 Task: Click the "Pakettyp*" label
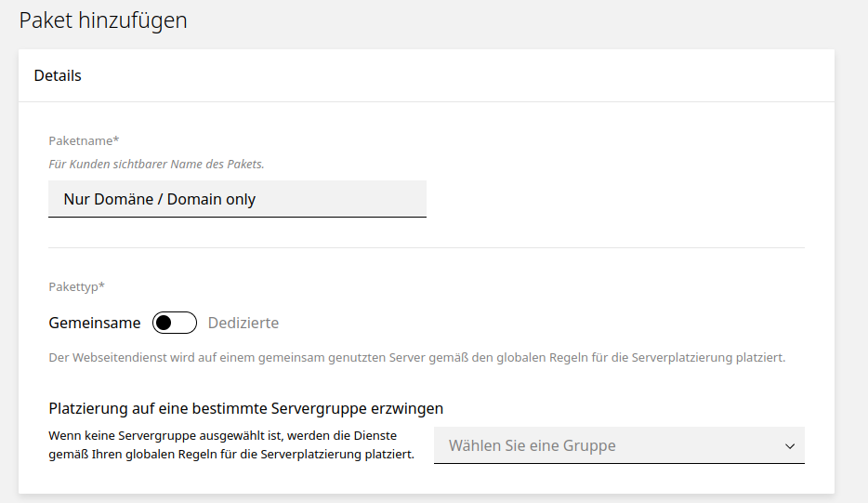point(76,286)
